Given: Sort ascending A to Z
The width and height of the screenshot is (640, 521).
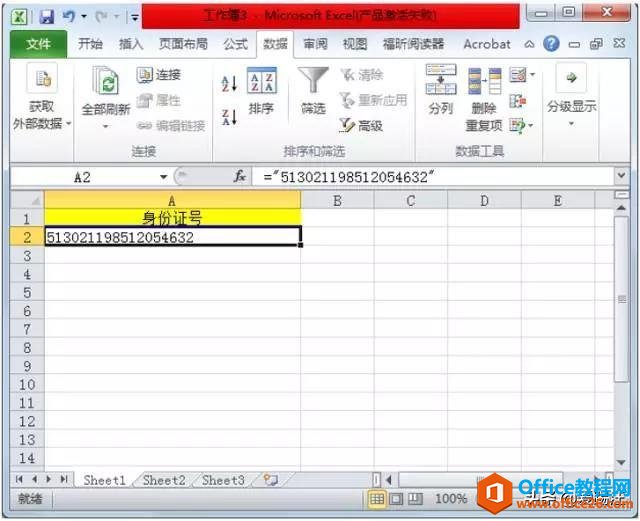Looking at the screenshot, I should 229,84.
